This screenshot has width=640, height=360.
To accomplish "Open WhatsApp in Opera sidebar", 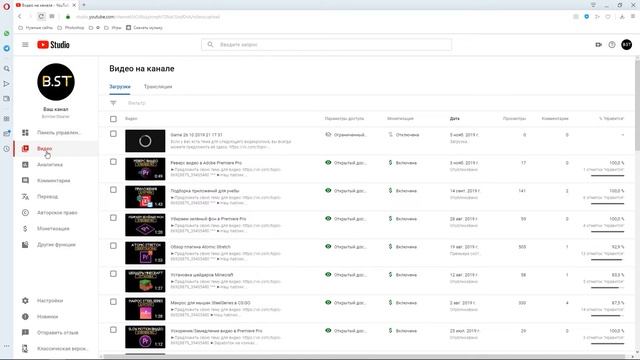I will (7, 33).
